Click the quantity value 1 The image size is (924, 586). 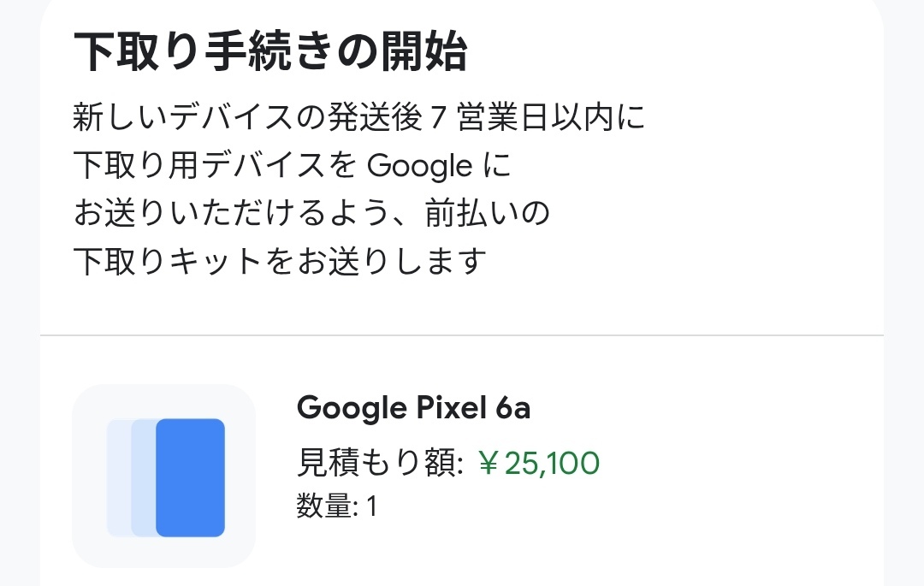(371, 506)
